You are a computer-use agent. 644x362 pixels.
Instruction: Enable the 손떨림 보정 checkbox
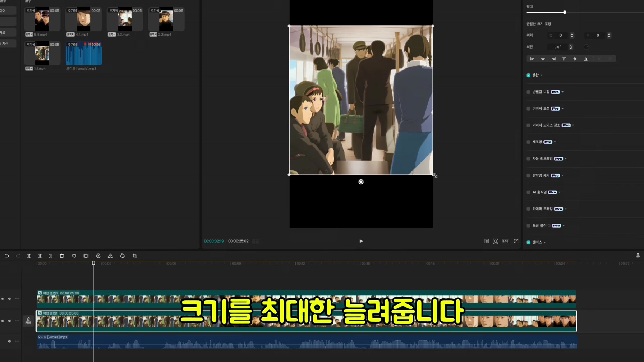coord(528,92)
